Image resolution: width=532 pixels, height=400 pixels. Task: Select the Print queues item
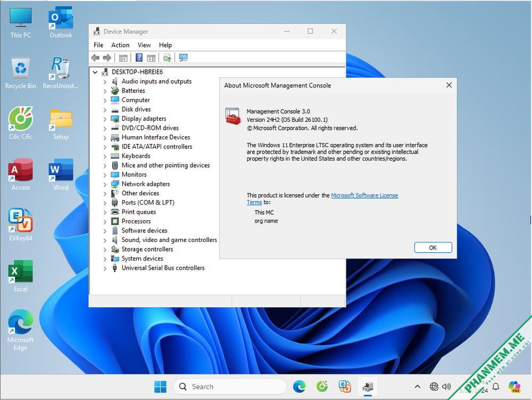pos(139,212)
